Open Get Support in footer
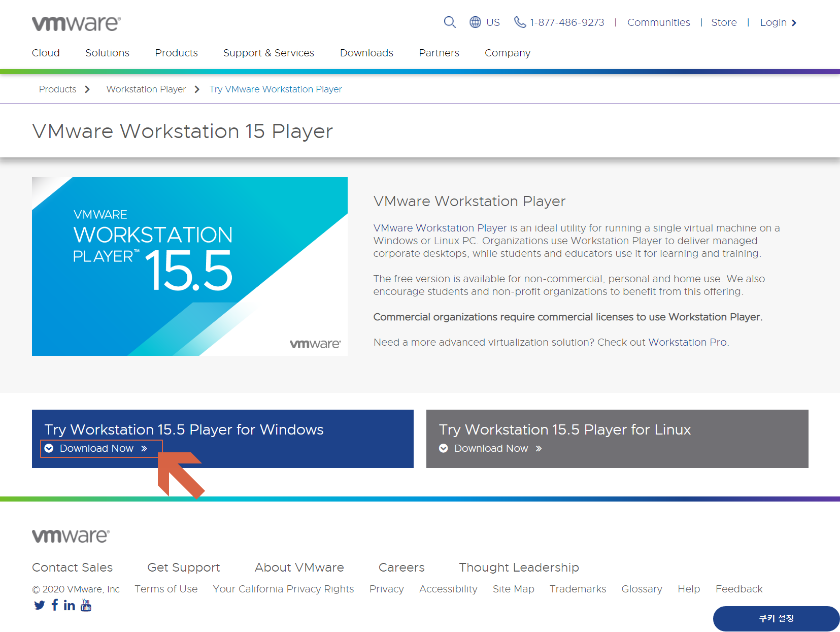The height and width of the screenshot is (632, 840). [x=183, y=568]
